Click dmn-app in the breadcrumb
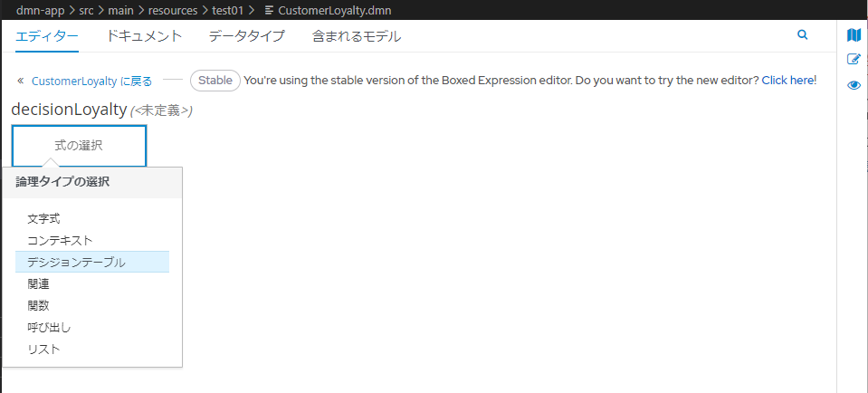Screen dimensions: 868x393 tap(41, 10)
